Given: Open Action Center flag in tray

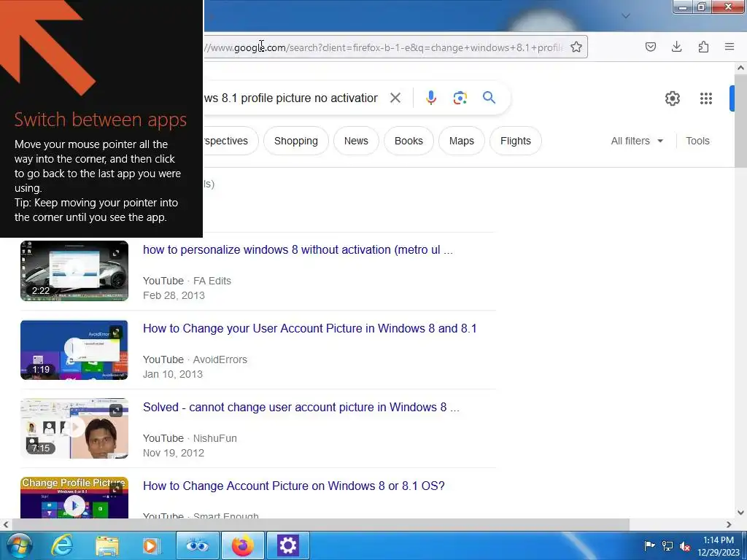Looking at the screenshot, I should tap(649, 545).
